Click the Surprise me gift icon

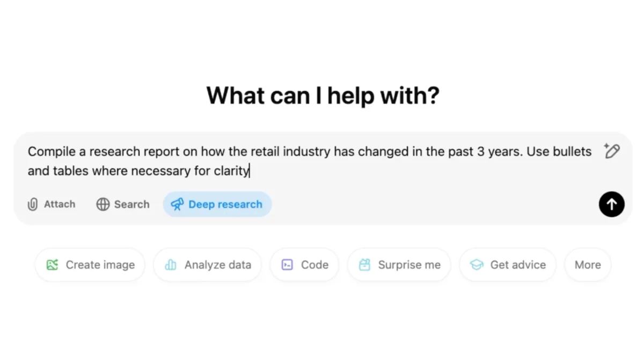click(365, 264)
